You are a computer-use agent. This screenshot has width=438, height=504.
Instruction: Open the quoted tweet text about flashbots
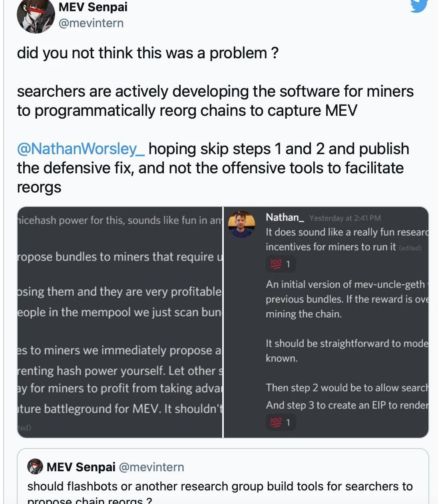click(220, 486)
